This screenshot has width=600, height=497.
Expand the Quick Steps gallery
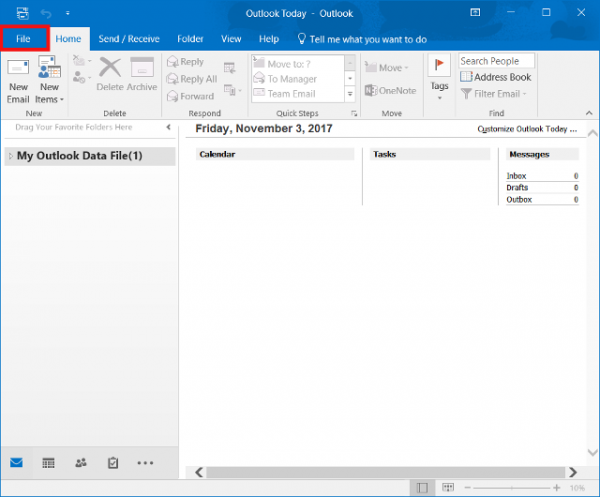[x=350, y=94]
